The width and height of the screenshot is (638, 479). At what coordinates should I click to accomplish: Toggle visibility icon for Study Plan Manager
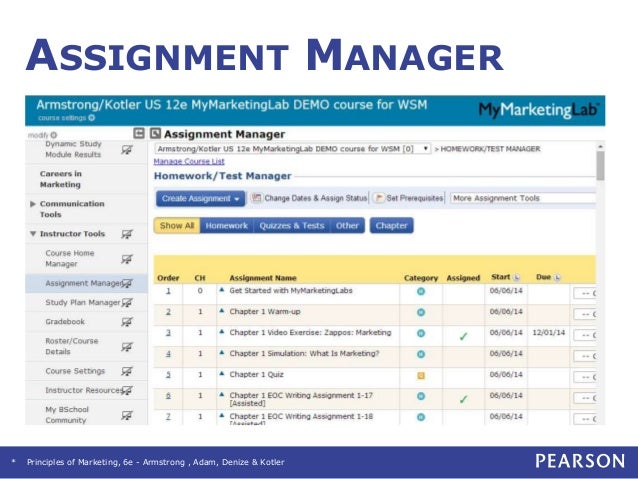tap(127, 302)
